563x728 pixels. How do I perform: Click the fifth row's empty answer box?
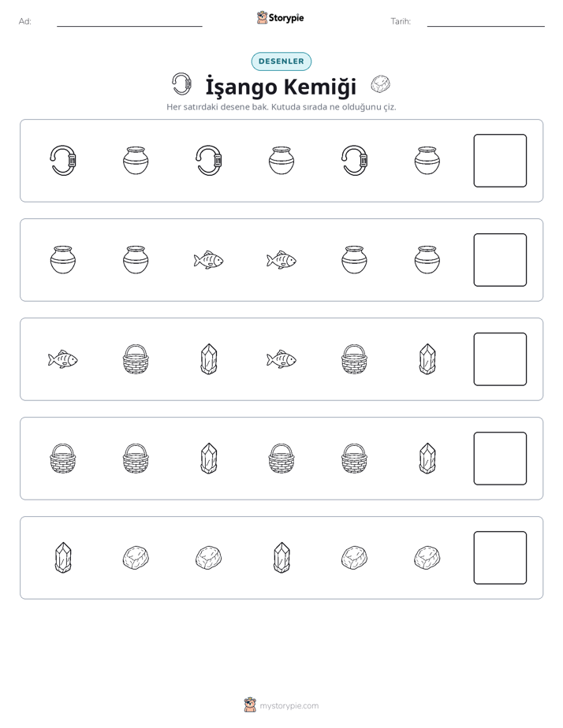(x=500, y=558)
